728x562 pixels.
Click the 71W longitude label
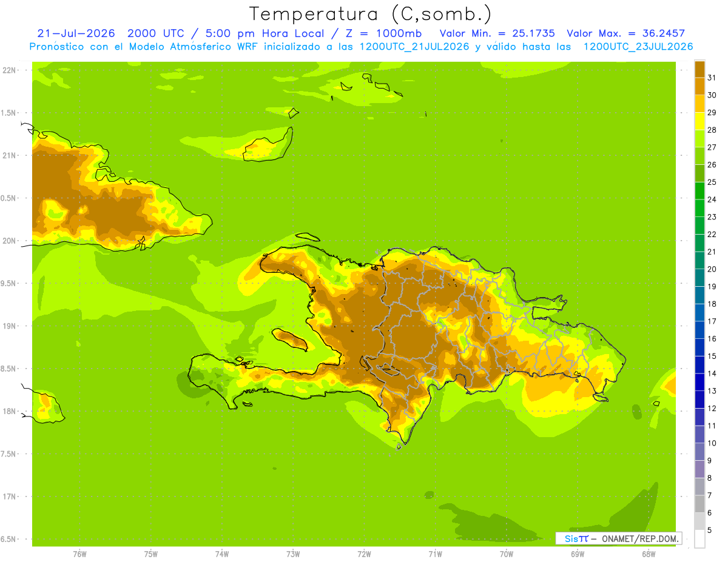[435, 554]
